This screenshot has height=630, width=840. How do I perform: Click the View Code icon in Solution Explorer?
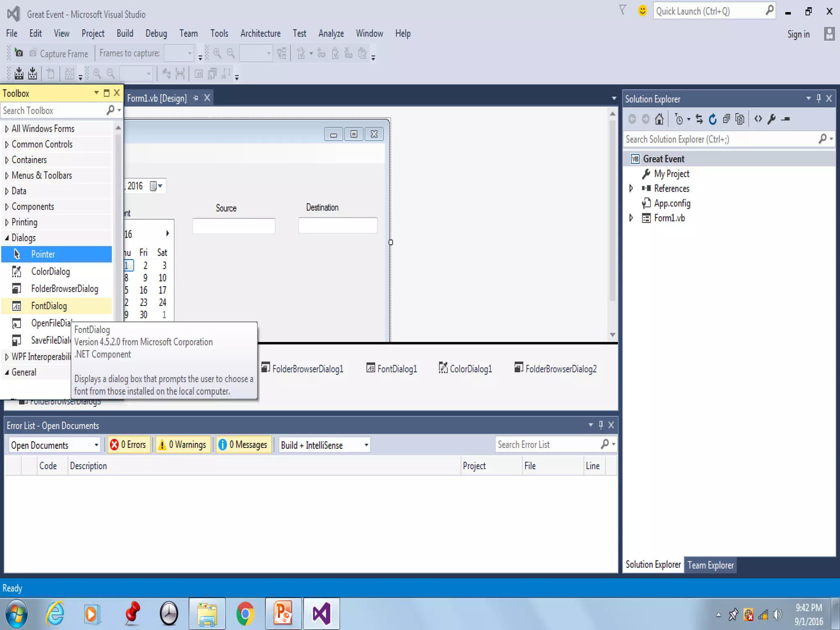pyautogui.click(x=758, y=119)
